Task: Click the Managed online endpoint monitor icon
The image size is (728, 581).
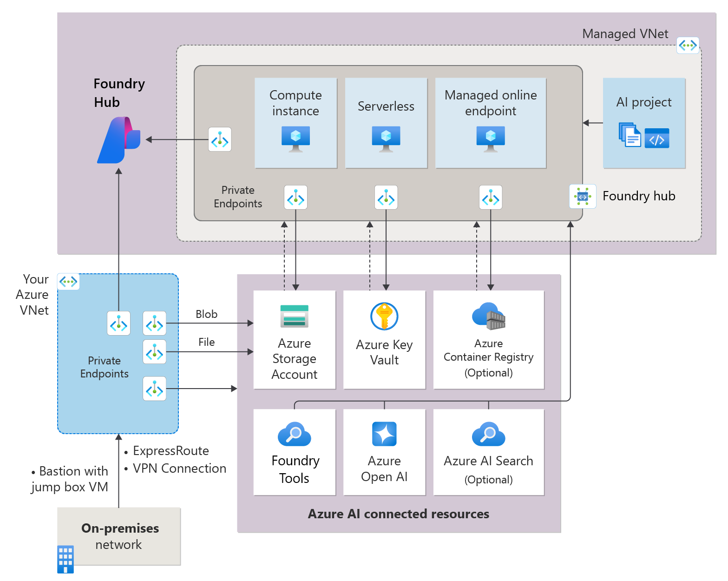Action: click(491, 139)
